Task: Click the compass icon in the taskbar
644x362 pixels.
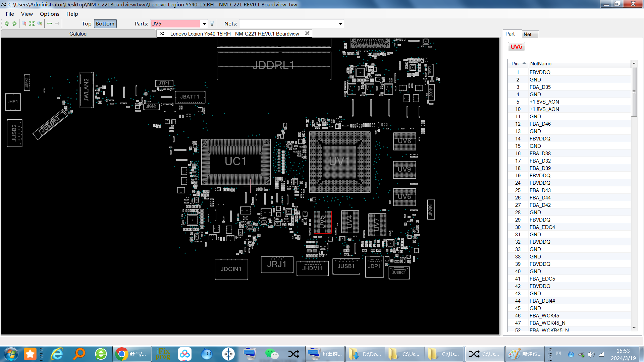Action: point(228,354)
